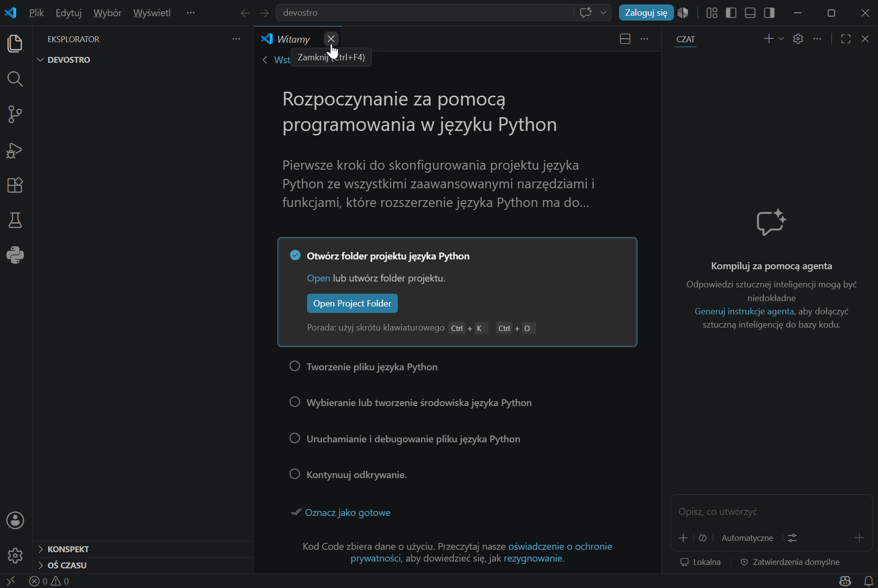This screenshot has height=588, width=878.
Task: Start a new chat with plus icon
Action: pyautogui.click(x=769, y=39)
